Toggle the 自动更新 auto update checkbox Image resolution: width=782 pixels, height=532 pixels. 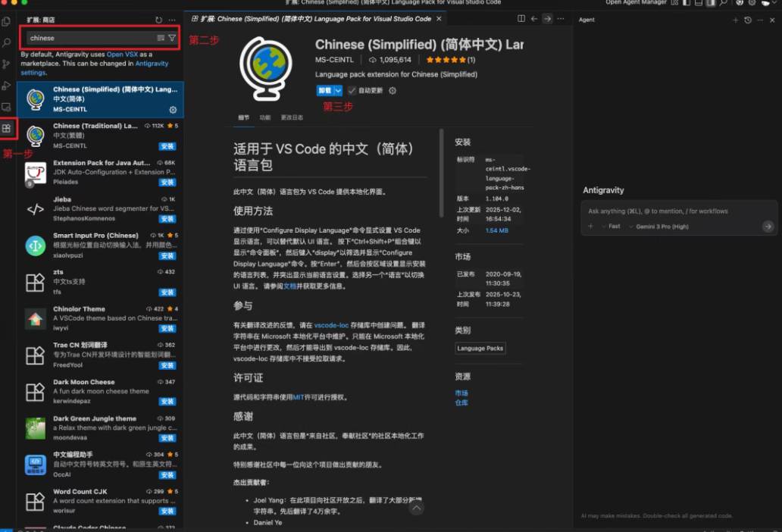tap(352, 91)
